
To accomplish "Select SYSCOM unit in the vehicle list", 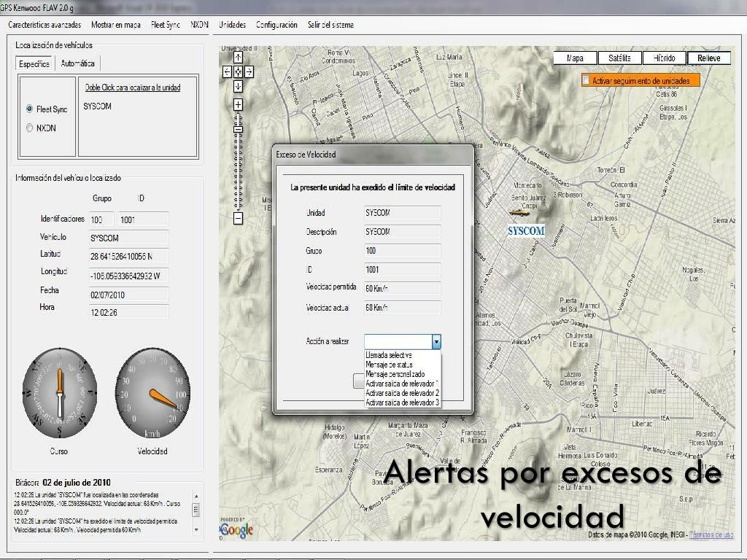I will (97, 106).
